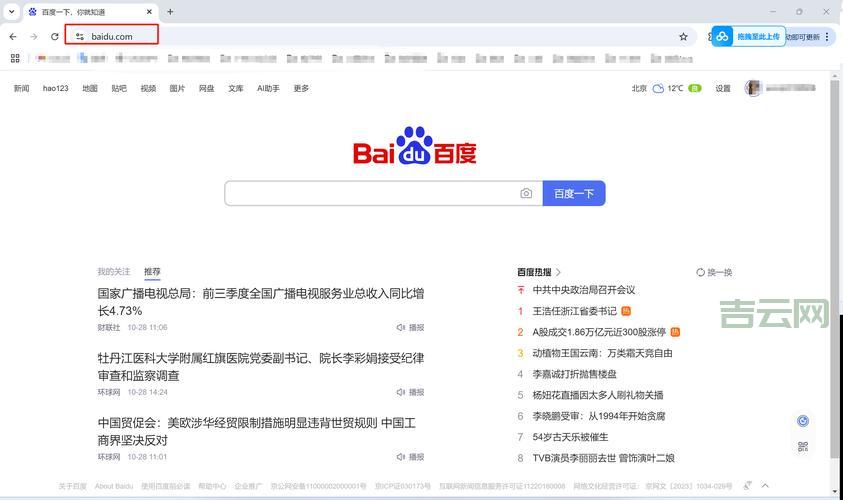This screenshot has height=500, width=843.
Task: Click the QR code icon on right edge
Action: click(803, 446)
